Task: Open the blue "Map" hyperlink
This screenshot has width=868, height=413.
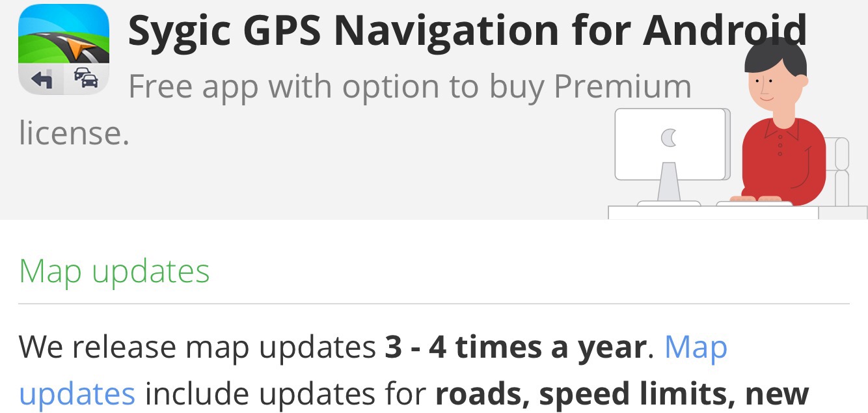Action: 696,347
